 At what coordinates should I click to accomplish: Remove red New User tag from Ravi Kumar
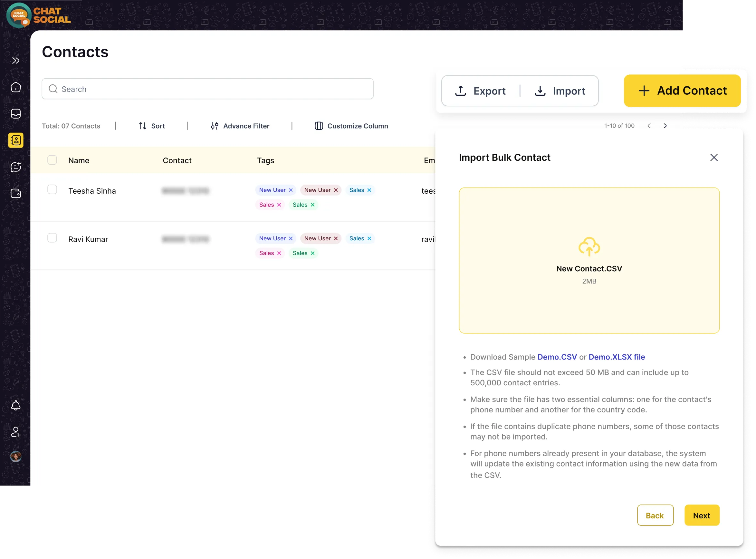point(336,238)
